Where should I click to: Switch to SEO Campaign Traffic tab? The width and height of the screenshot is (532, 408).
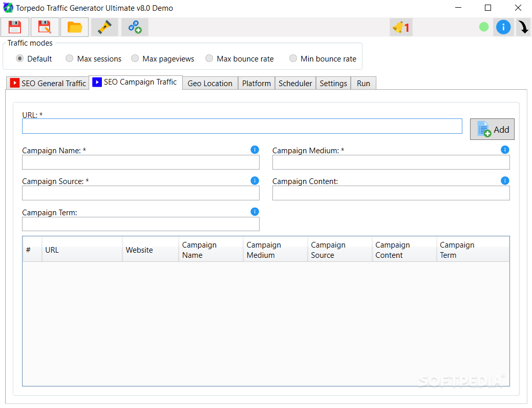point(136,82)
